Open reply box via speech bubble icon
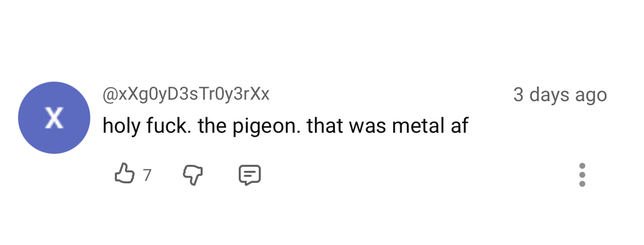Viewport: 644px width, 245px height. 249,175
